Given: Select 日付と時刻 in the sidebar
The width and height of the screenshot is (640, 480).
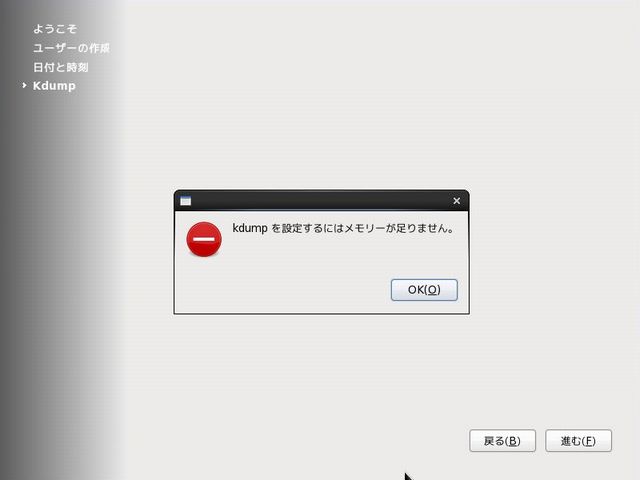Looking at the screenshot, I should tap(61, 67).
